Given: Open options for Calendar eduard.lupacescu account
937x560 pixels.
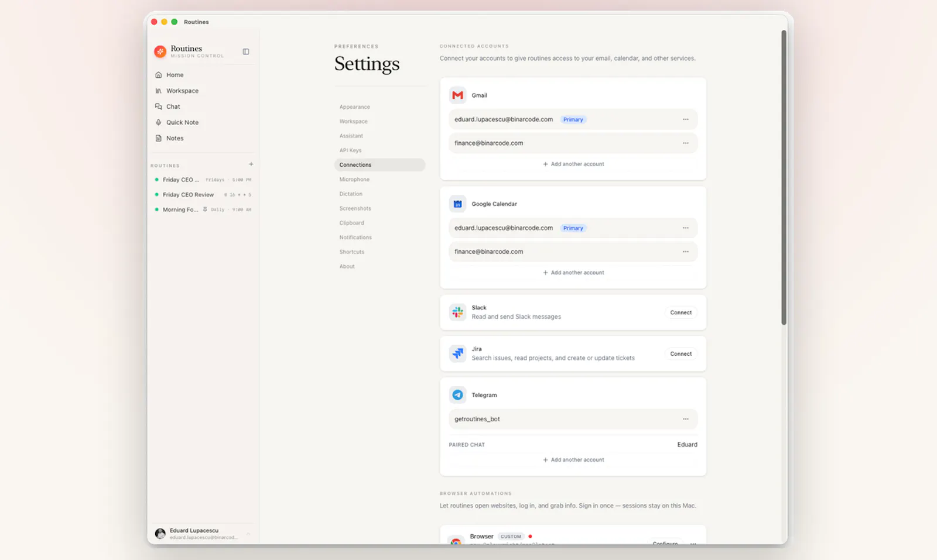Looking at the screenshot, I should 686,228.
